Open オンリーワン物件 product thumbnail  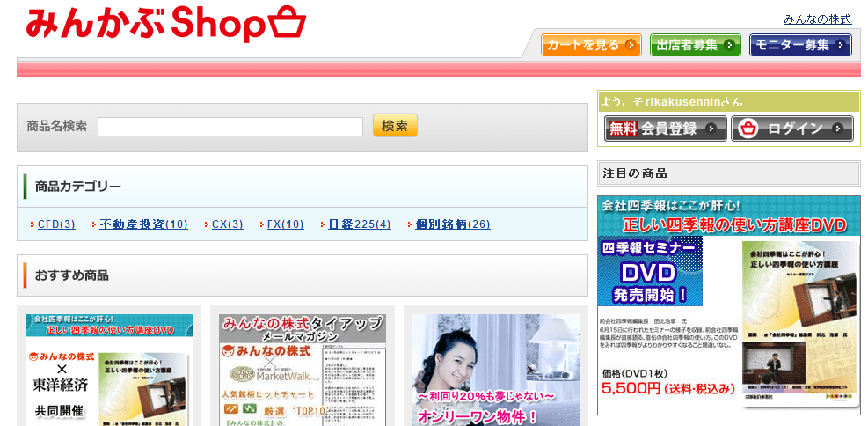tap(495, 370)
